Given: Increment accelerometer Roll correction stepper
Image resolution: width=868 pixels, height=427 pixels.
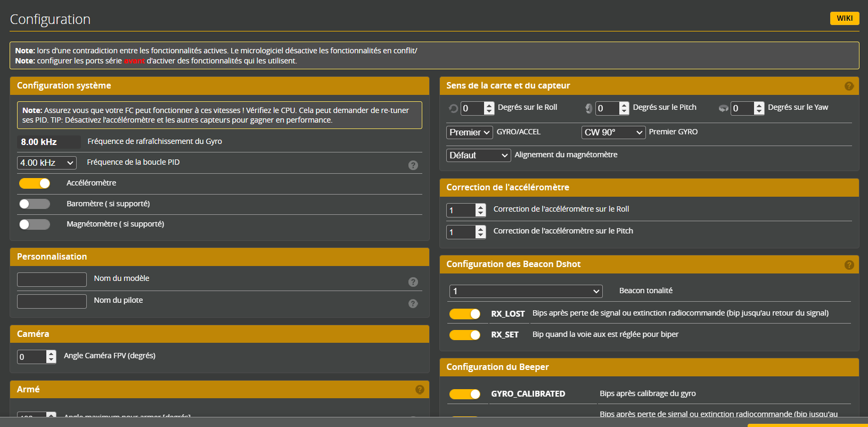Looking at the screenshot, I should click(480, 207).
